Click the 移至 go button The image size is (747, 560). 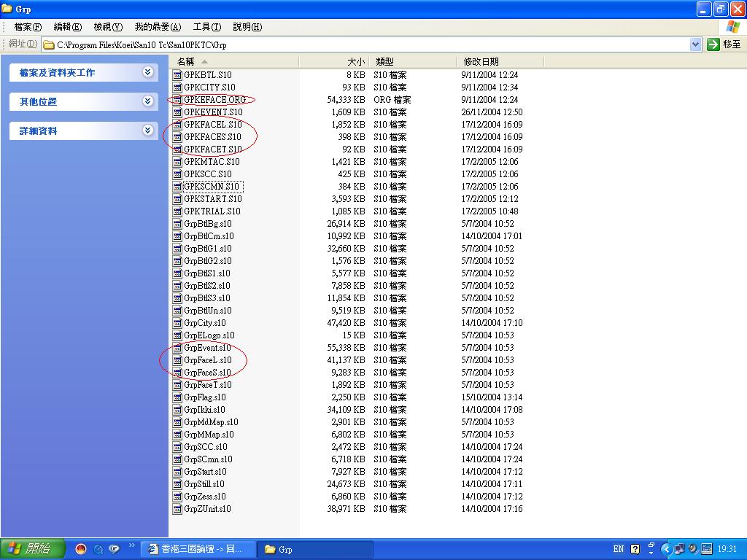pos(724,44)
